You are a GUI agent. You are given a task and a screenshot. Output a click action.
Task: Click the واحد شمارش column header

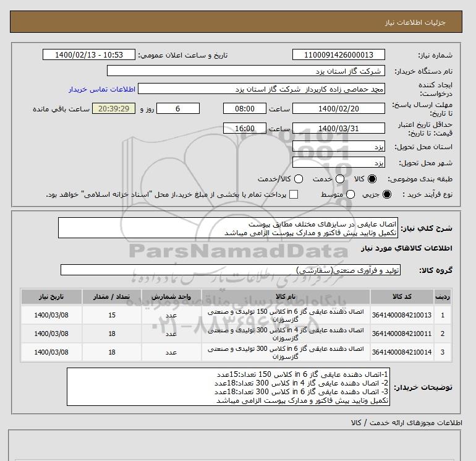tap(171, 296)
